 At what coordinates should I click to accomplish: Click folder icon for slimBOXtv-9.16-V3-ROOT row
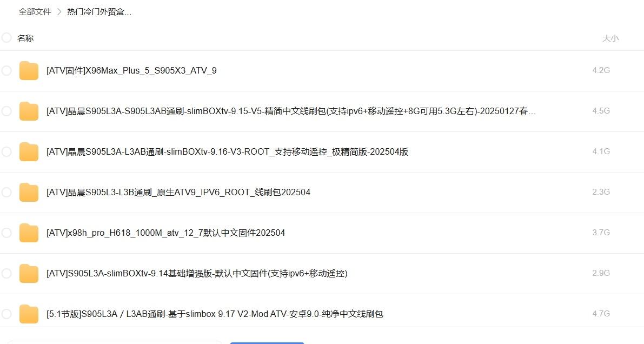click(29, 152)
